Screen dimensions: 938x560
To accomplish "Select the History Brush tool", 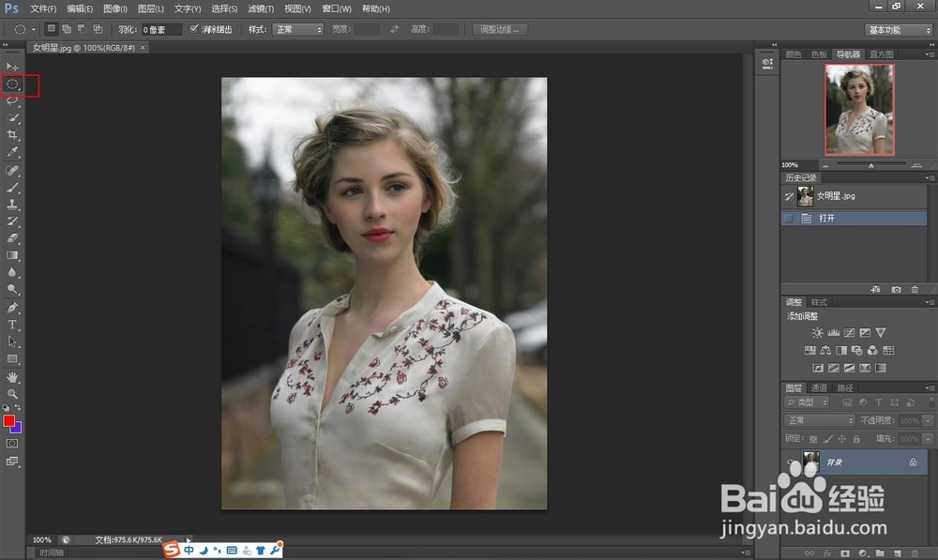I will (x=12, y=220).
